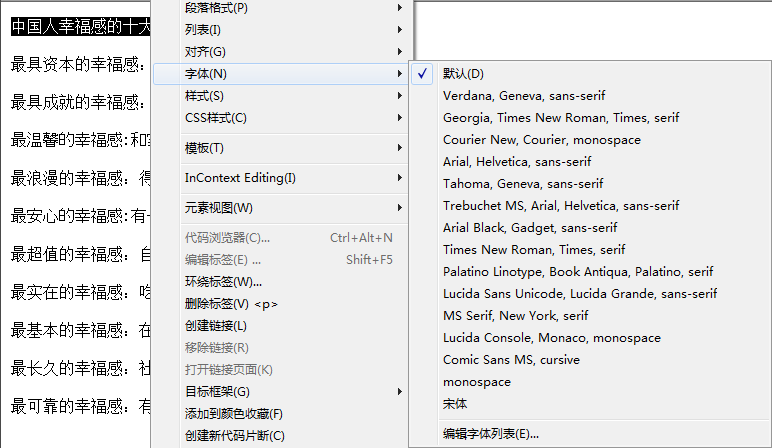Select Arial, Helvetica, sans-serif font

pyautogui.click(x=516, y=162)
